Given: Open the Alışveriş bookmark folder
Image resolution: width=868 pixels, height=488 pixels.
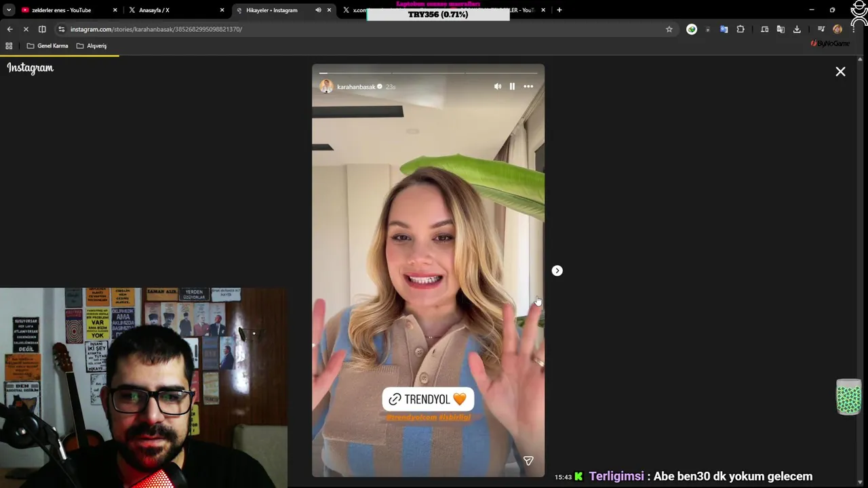Looking at the screenshot, I should coord(92,46).
